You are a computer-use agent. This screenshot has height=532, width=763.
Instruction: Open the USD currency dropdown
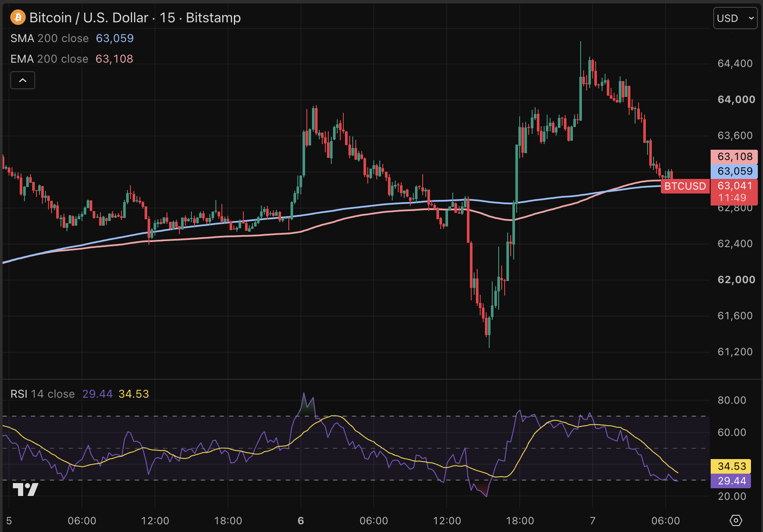[735, 18]
